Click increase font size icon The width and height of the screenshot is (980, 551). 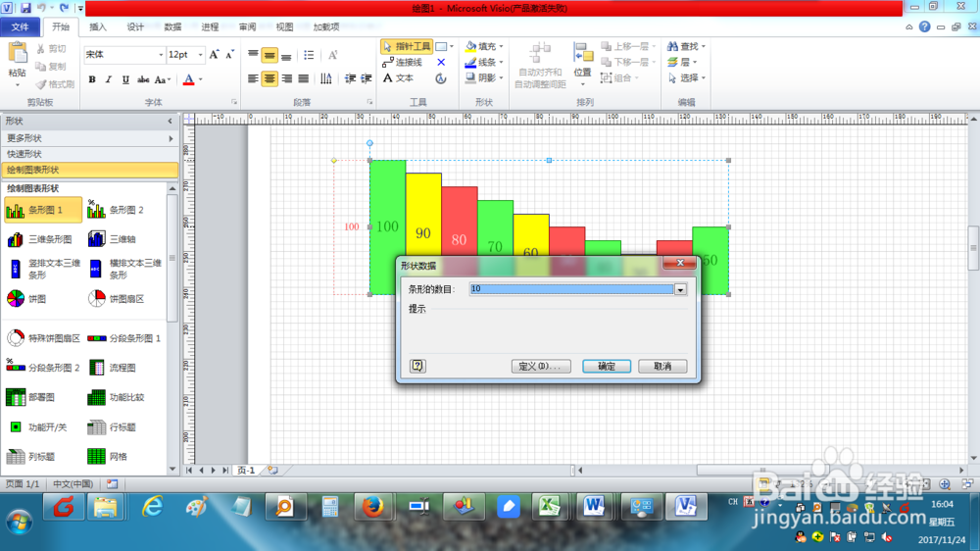(215, 55)
